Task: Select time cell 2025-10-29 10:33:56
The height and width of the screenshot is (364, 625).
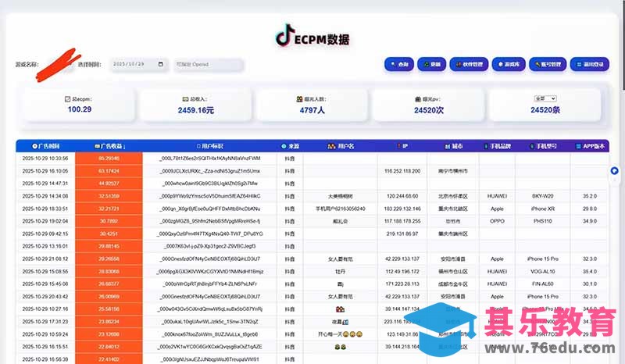Action: (45, 159)
